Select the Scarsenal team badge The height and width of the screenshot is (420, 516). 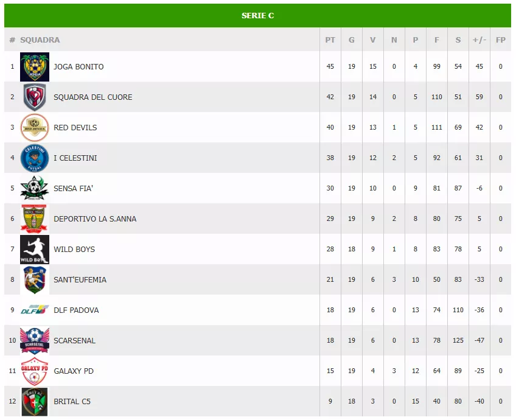35,341
